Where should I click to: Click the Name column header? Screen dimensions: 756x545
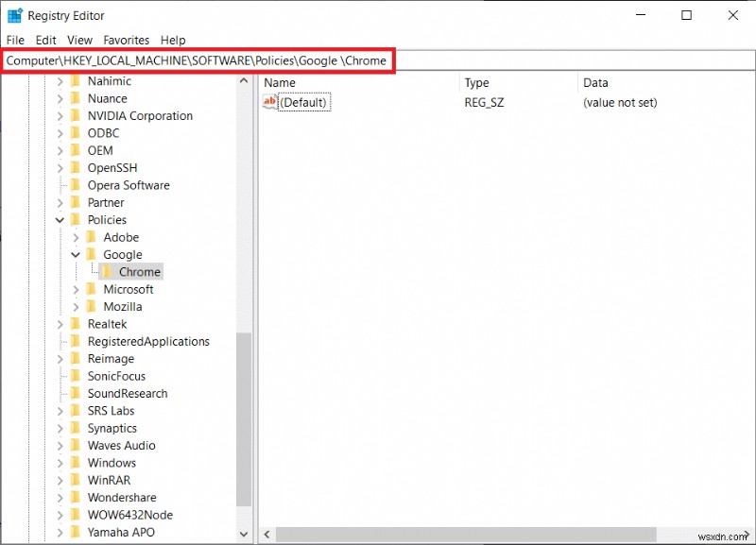(x=279, y=82)
